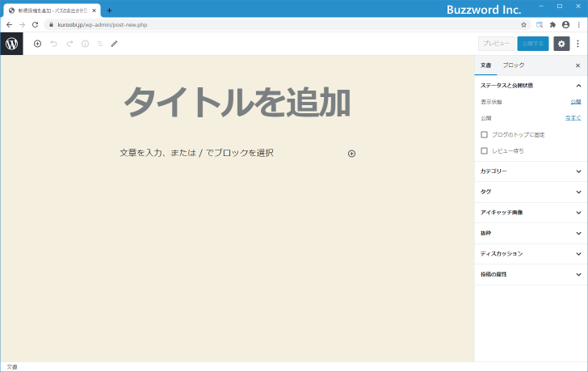Open the add block inserter in toolbar
588x372 pixels.
tap(37, 44)
